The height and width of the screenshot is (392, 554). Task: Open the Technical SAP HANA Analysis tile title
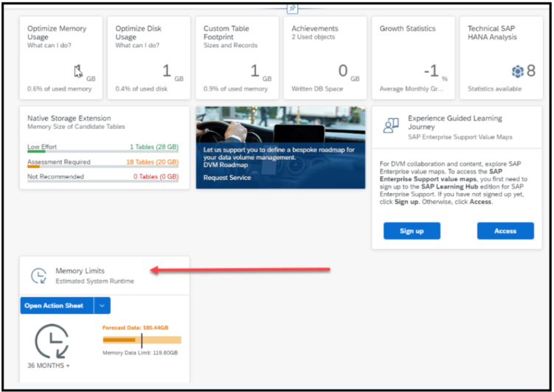pos(492,32)
